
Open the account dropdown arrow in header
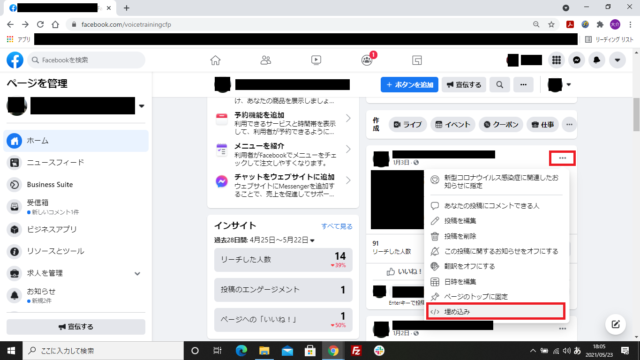tap(617, 60)
